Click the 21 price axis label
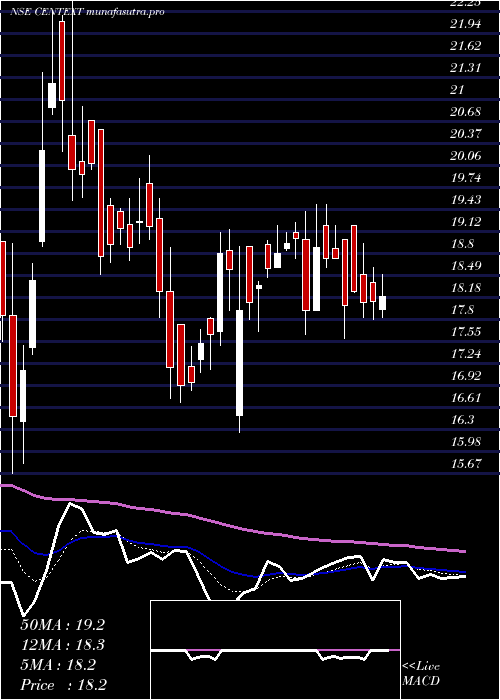This screenshot has height=700, width=500. click(458, 90)
